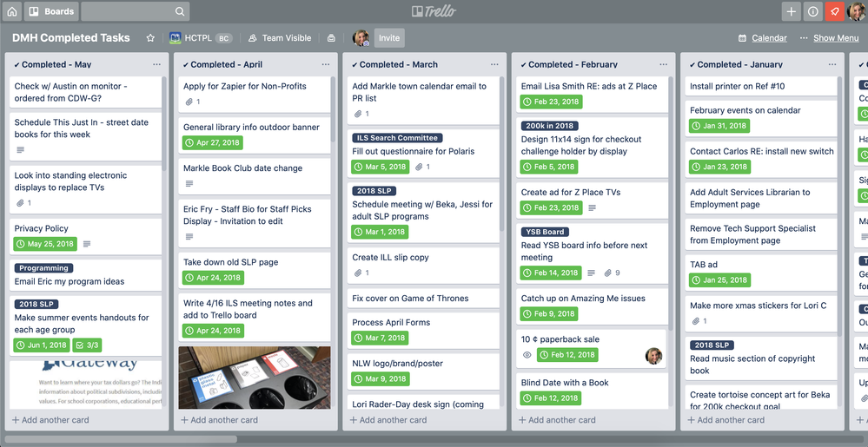Click the search magnifier icon
The height and width of the screenshot is (447, 868).
point(180,11)
